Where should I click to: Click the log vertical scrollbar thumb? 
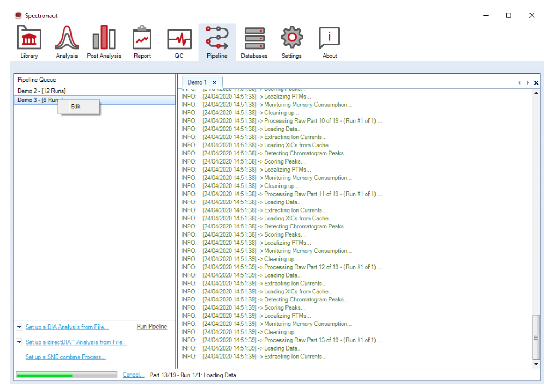coord(537,337)
